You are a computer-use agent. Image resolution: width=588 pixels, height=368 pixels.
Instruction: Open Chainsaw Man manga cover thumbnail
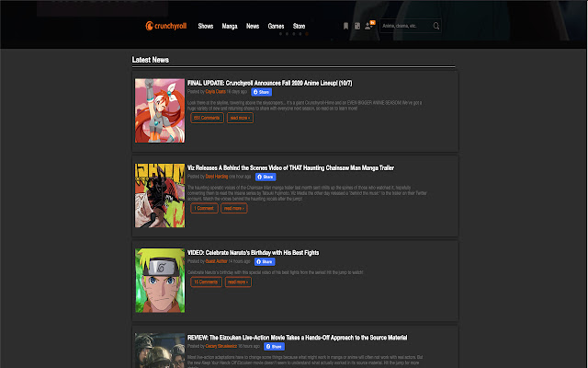coord(160,195)
